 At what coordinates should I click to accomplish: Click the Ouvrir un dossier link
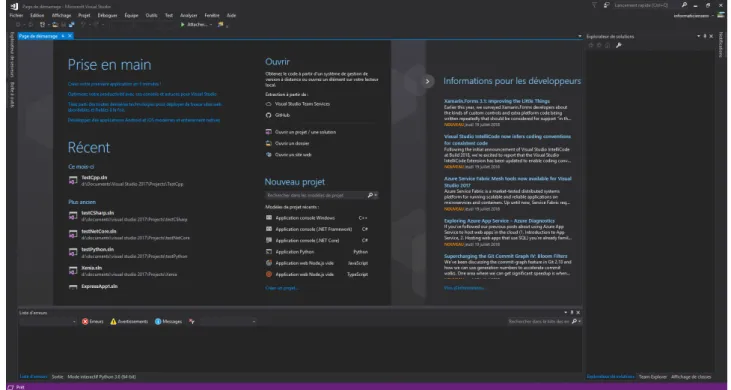point(292,144)
